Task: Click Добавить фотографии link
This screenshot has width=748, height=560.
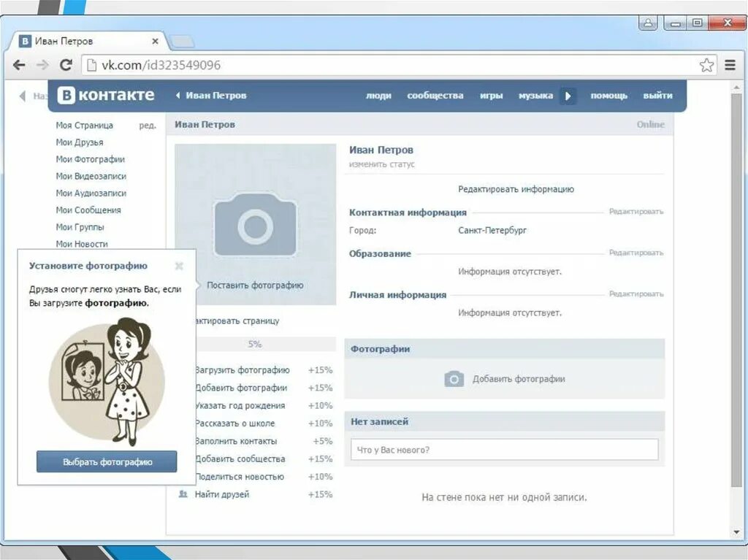Action: tap(519, 379)
